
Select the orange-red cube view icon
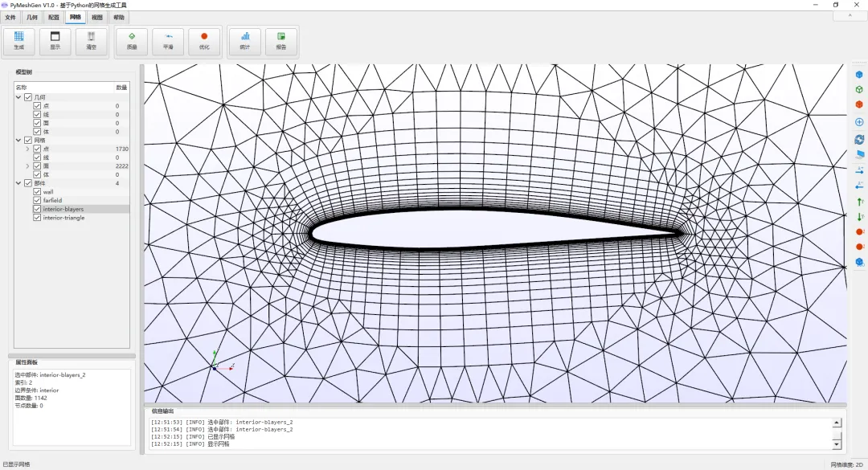859,104
